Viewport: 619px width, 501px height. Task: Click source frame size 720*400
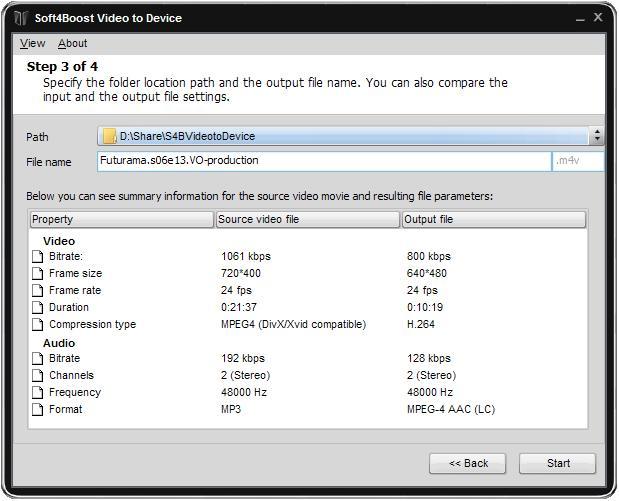241,273
